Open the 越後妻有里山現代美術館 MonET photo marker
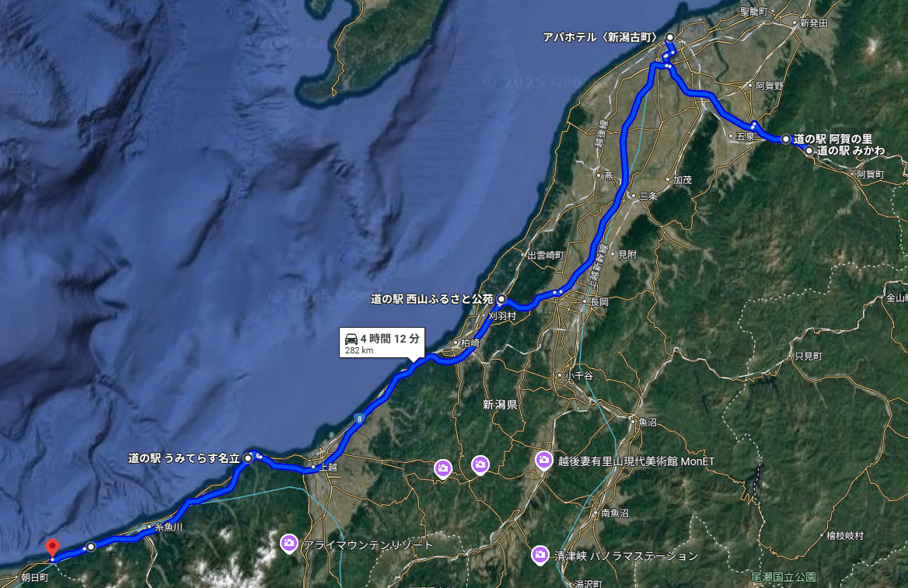908x588 pixels. [x=543, y=461]
